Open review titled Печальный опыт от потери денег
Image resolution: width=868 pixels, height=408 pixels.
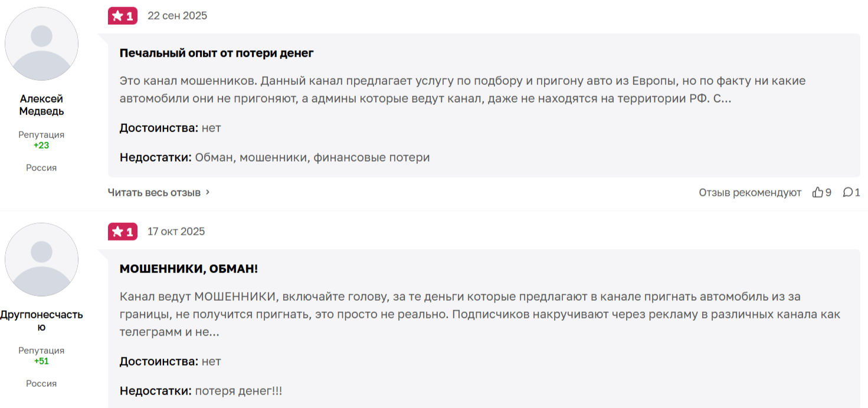click(x=217, y=53)
